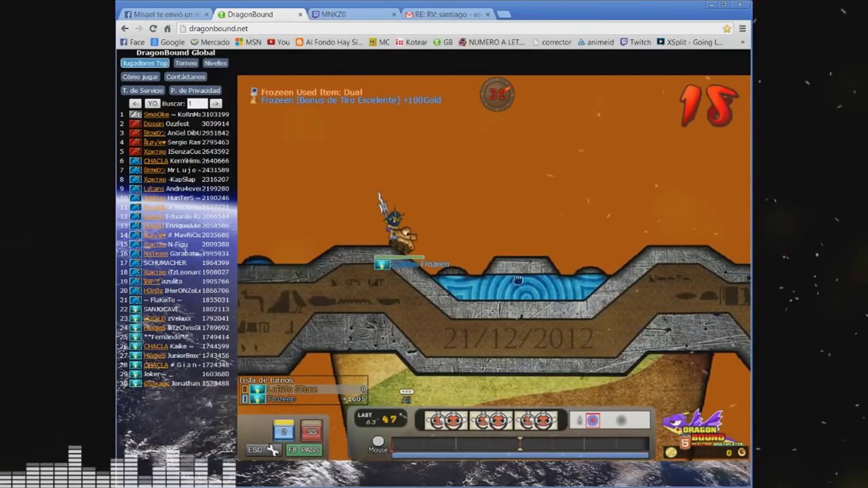The height and width of the screenshot is (488, 868).
Task: Open the Torneo section
Action: pos(186,63)
